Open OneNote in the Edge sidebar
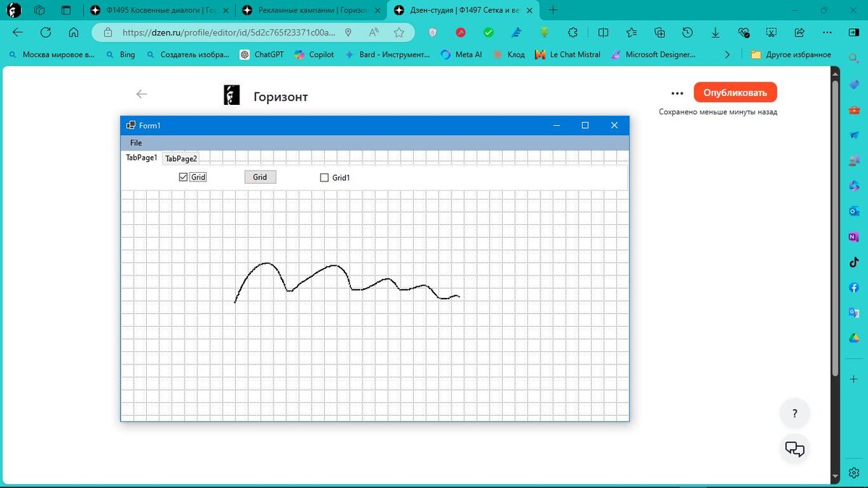Image resolution: width=868 pixels, height=488 pixels. point(854,236)
